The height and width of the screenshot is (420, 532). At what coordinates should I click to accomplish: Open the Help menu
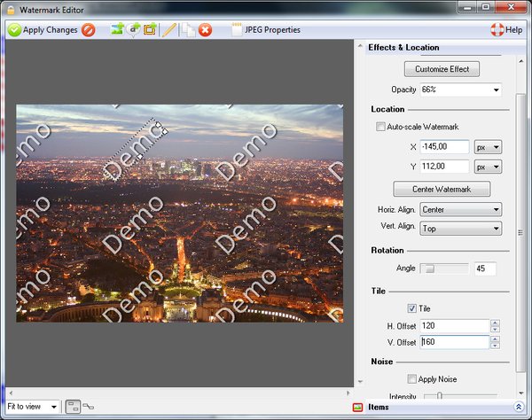click(x=506, y=30)
